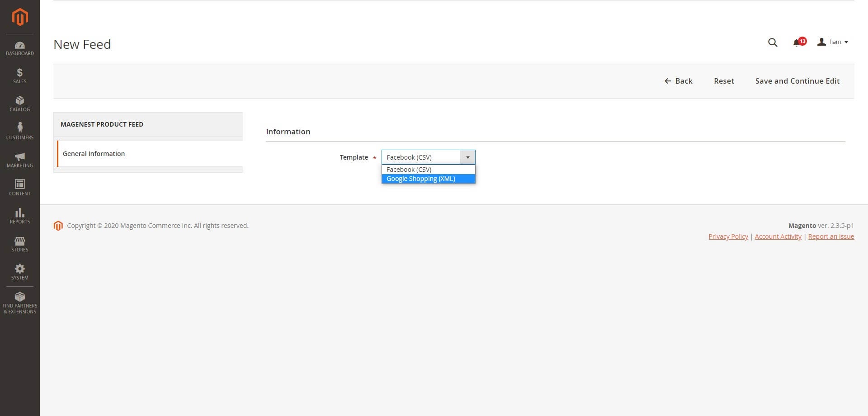Go Back to the feed list

coord(678,81)
